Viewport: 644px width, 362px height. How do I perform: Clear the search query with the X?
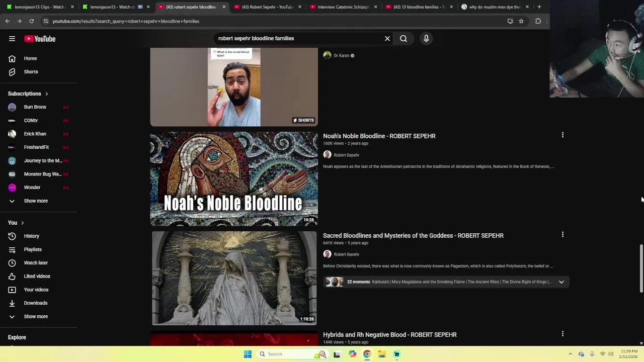(387, 38)
